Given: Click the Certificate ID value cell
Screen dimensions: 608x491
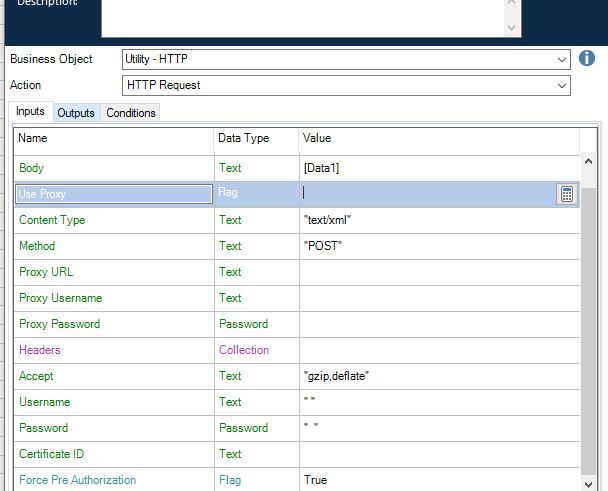Looking at the screenshot, I should coord(440,454).
